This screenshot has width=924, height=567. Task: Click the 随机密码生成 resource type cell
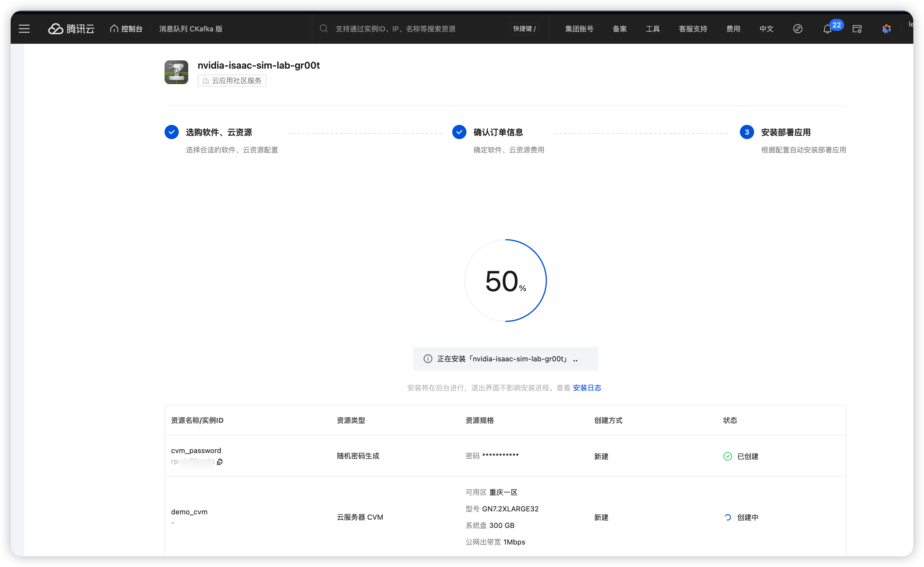click(358, 456)
